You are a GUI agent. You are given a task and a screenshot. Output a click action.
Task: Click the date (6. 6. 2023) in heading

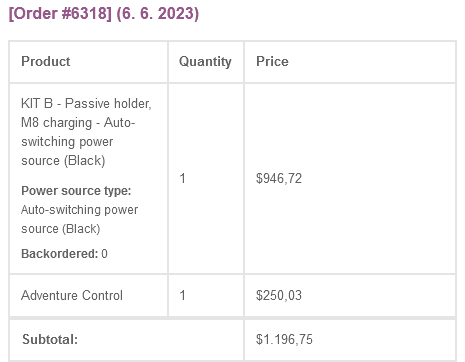pos(158,14)
